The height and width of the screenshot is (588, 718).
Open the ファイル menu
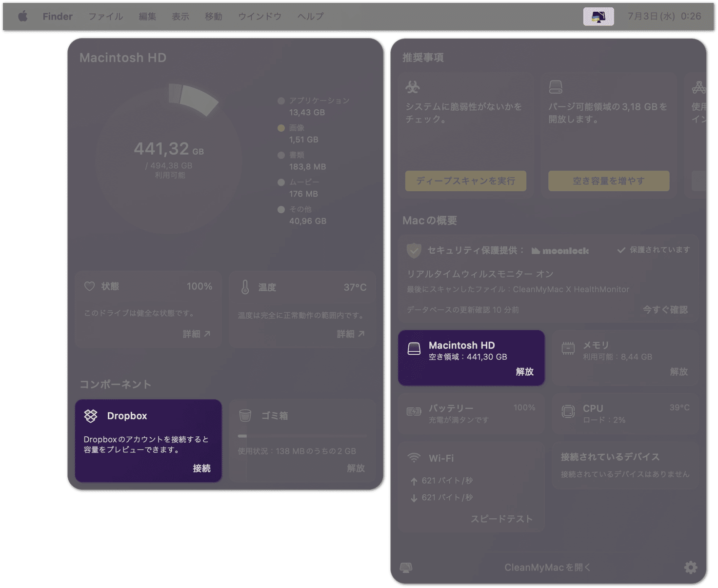click(x=106, y=16)
